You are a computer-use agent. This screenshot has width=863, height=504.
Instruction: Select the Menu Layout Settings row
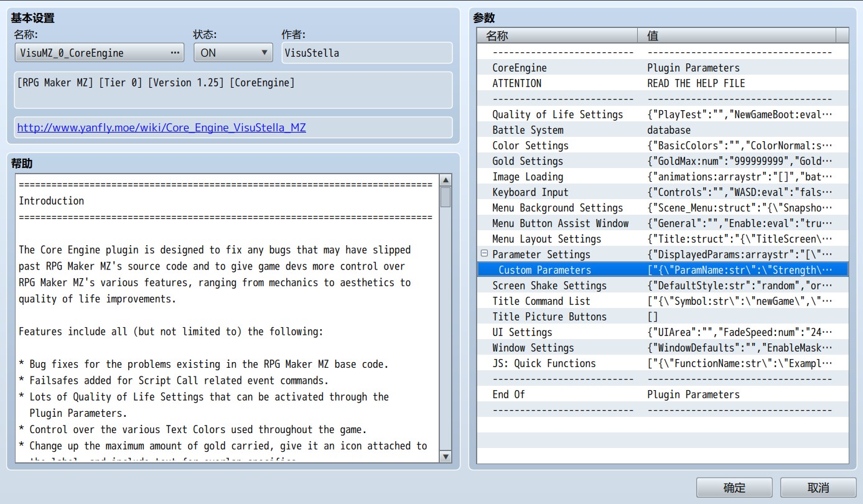click(663, 239)
